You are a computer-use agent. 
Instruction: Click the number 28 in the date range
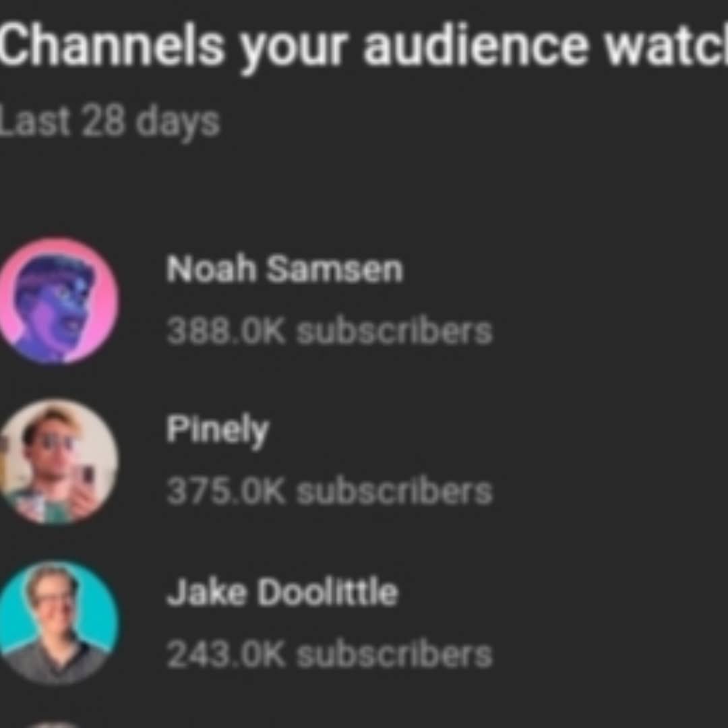[x=104, y=121]
